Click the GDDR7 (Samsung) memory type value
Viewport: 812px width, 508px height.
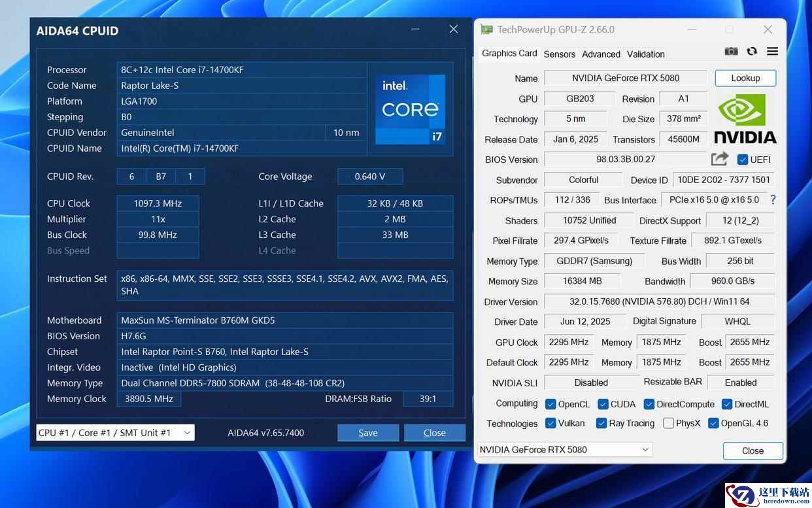point(594,261)
